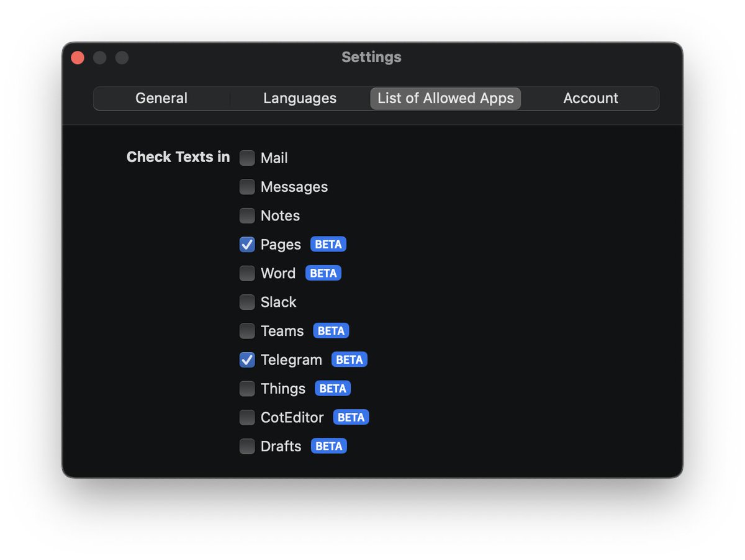Disable the Telegram checkbox

click(247, 359)
